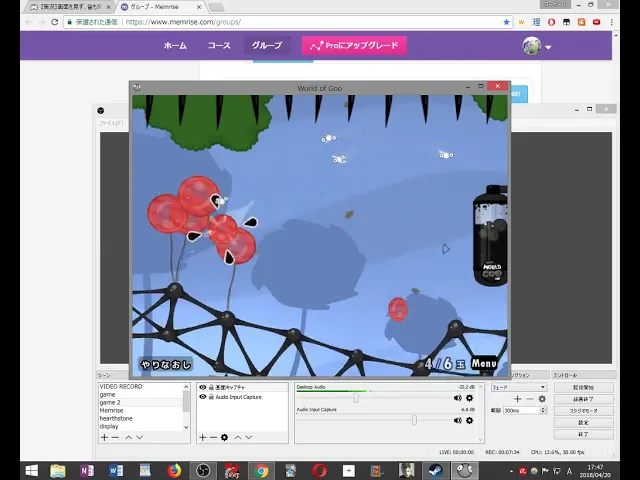This screenshot has width=640, height=480.
Task: Open the Opera browser from the taskbar
Action: (319, 471)
